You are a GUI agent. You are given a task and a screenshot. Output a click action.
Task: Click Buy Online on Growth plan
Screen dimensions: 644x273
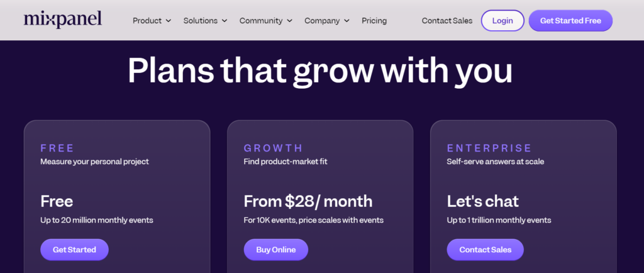pos(275,250)
